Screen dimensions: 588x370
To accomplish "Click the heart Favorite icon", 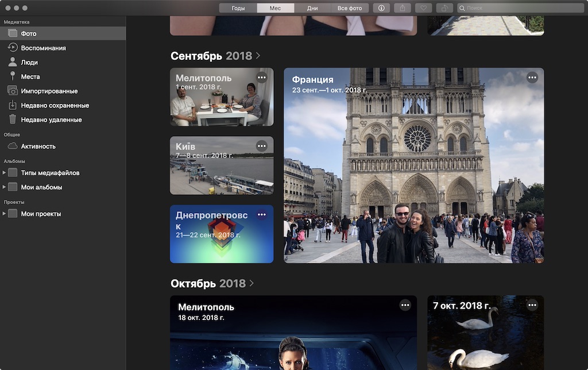I will click(423, 8).
